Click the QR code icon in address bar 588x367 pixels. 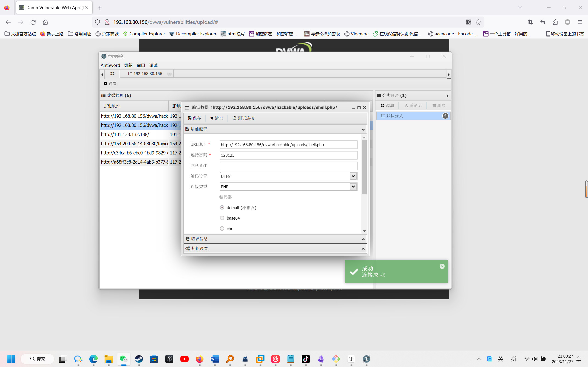point(469,22)
